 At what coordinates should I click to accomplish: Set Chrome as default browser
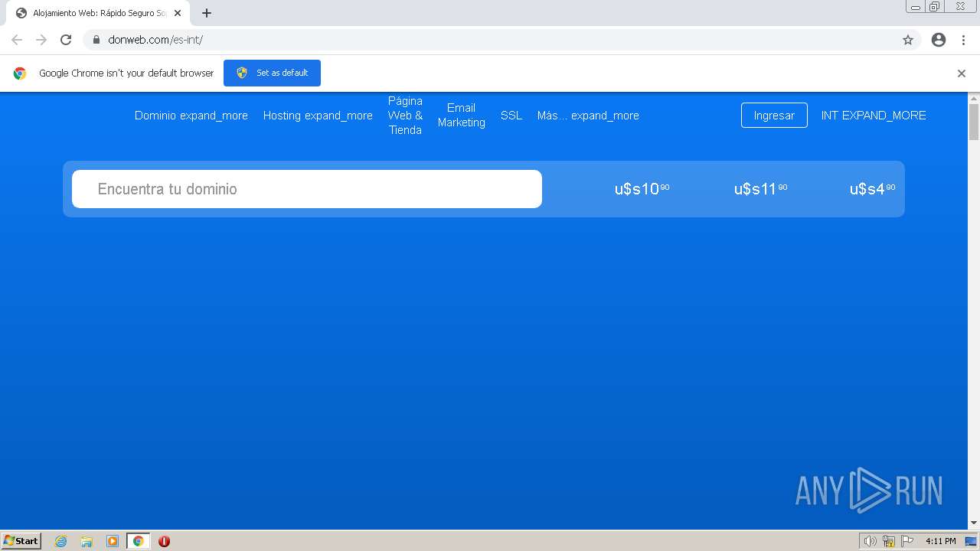272,73
